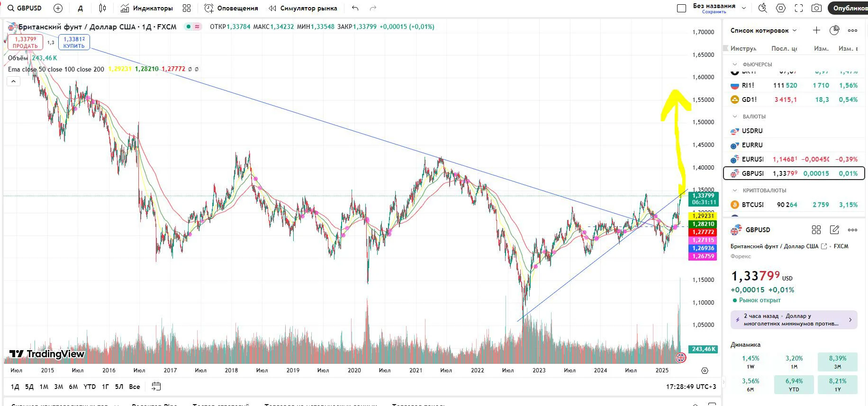Collapse the indicator legend chevron
868x406 pixels.
point(13,81)
